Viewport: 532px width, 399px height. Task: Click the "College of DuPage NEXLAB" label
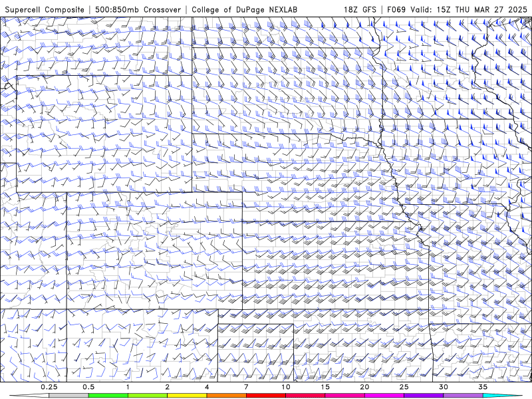click(x=244, y=9)
